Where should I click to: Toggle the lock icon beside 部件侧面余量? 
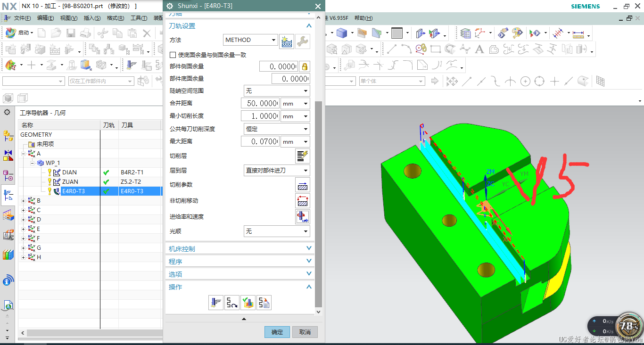305,66
